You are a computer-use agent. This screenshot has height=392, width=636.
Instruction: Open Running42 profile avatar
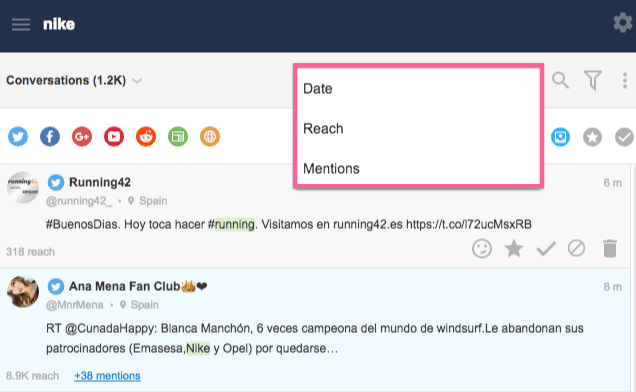click(23, 187)
